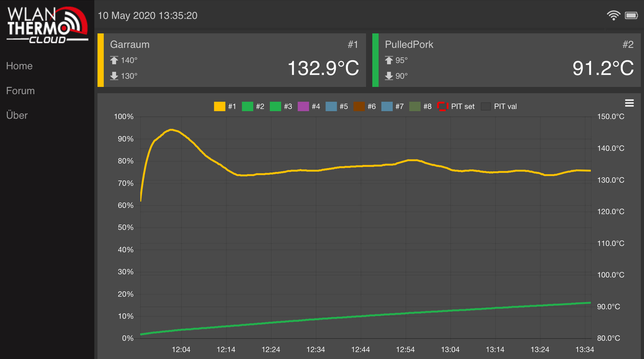Toggle the #5 blue series in legend
The height and width of the screenshot is (359, 644).
337,107
